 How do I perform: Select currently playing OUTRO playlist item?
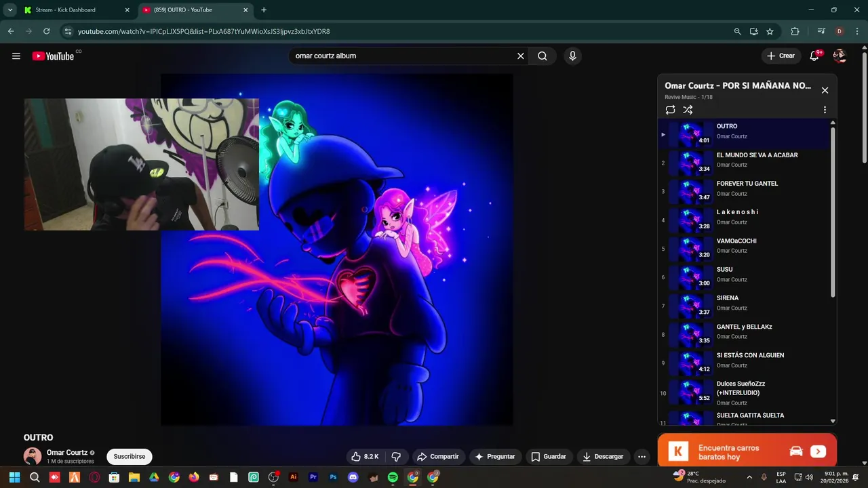click(744, 134)
